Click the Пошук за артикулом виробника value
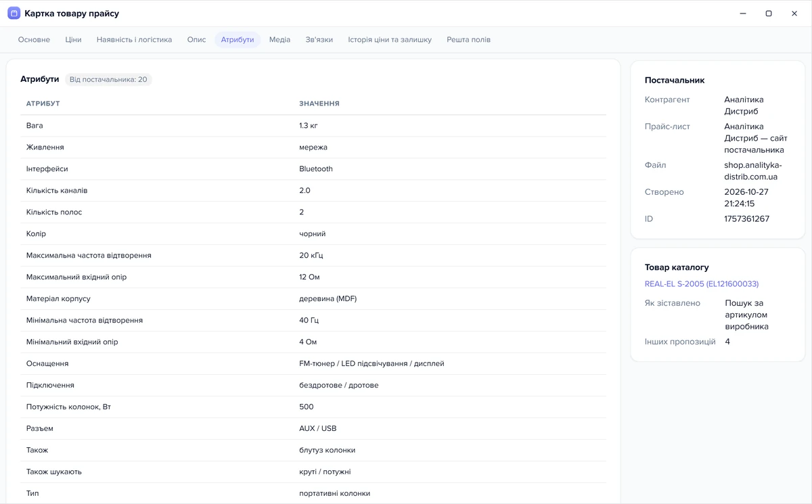 pyautogui.click(x=747, y=315)
